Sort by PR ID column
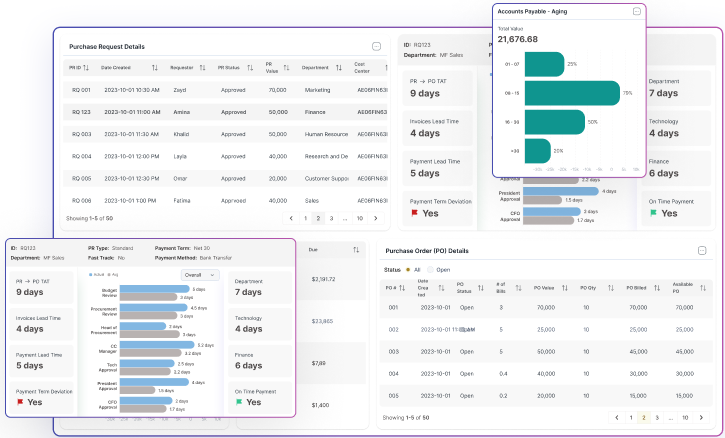This screenshot has width=725, height=438. [87, 68]
